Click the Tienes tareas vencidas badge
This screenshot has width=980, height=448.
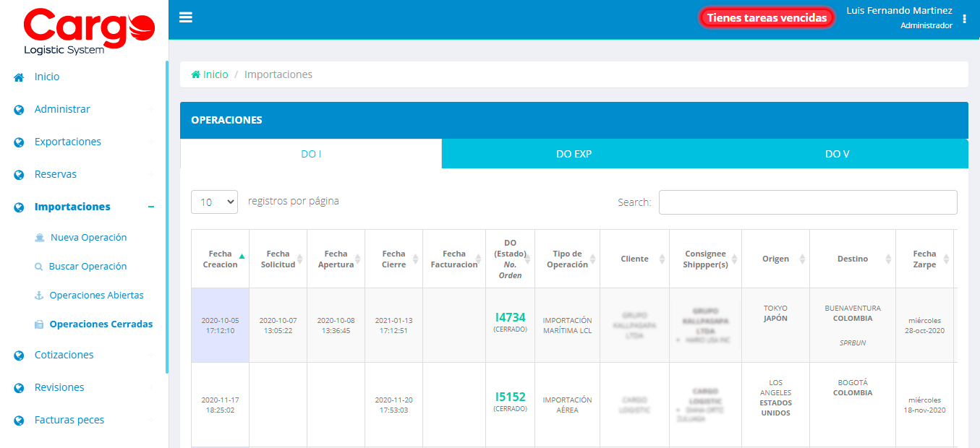click(766, 16)
